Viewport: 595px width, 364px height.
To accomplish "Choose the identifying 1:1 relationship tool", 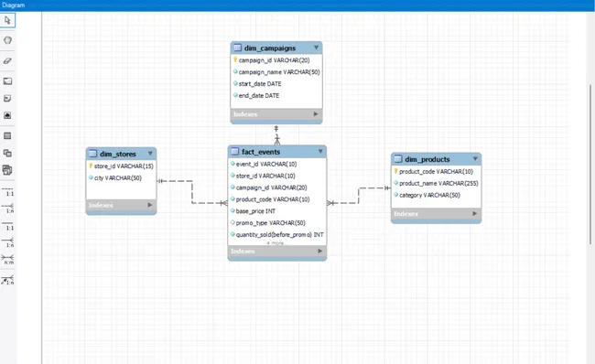I will coord(8,226).
